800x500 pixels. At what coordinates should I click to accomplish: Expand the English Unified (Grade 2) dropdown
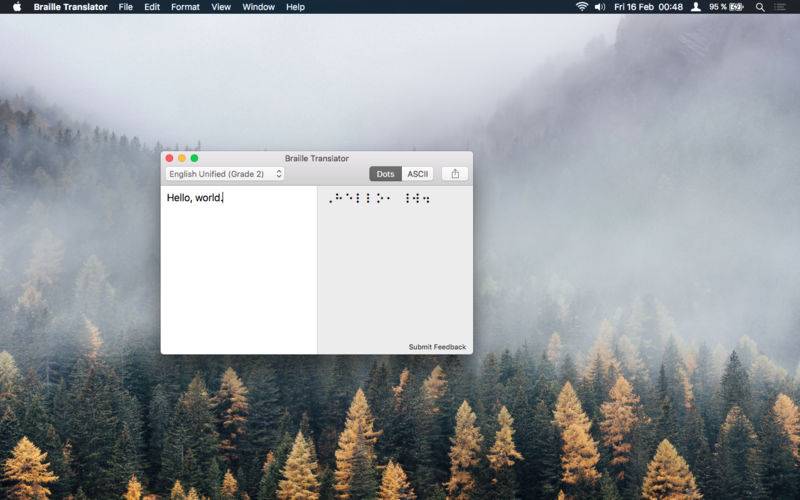click(225, 174)
